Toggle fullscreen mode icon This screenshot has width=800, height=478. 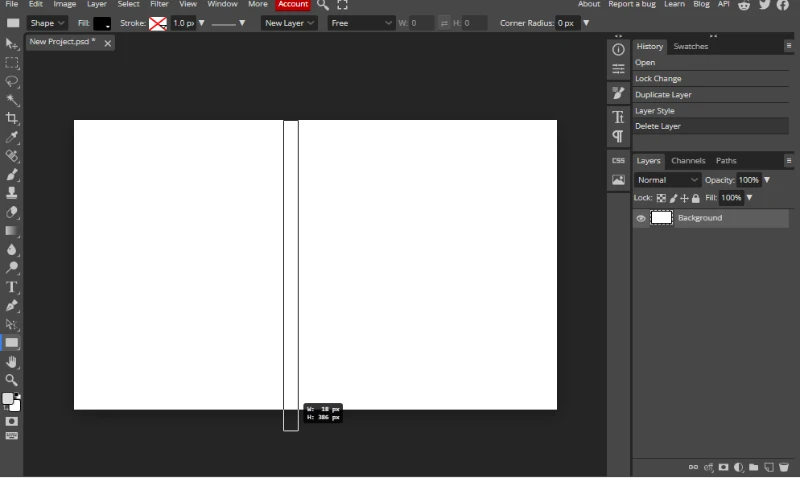342,5
